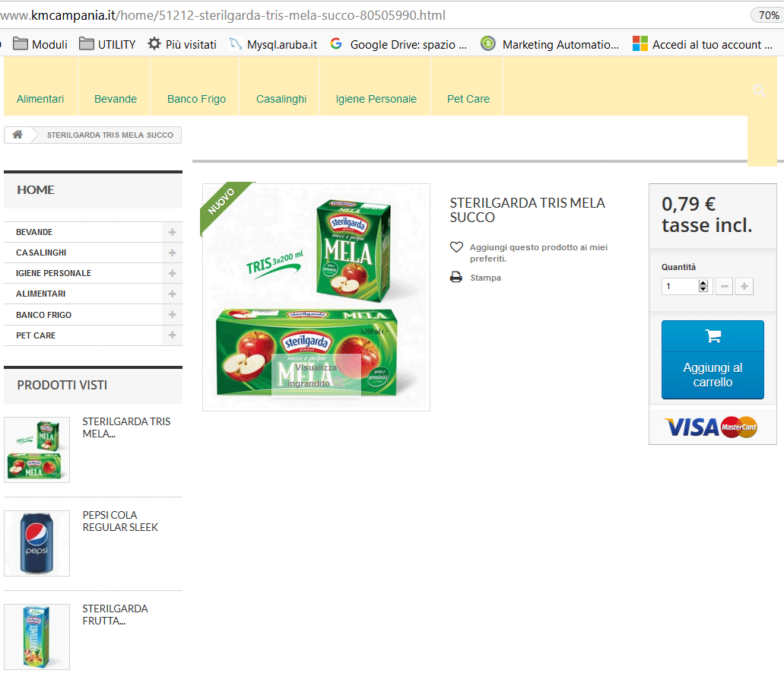
Task: Click the heart wishlist icon
Action: pos(456,247)
